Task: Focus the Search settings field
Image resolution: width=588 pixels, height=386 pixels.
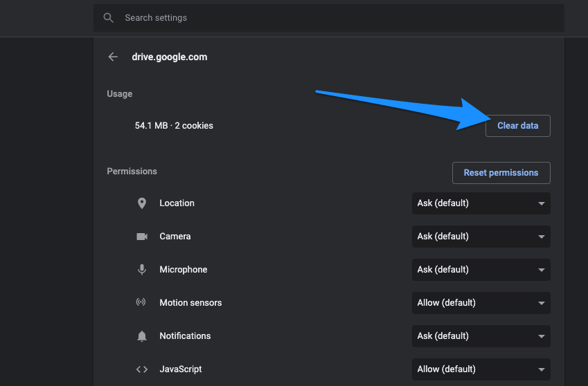Action: coord(329,18)
